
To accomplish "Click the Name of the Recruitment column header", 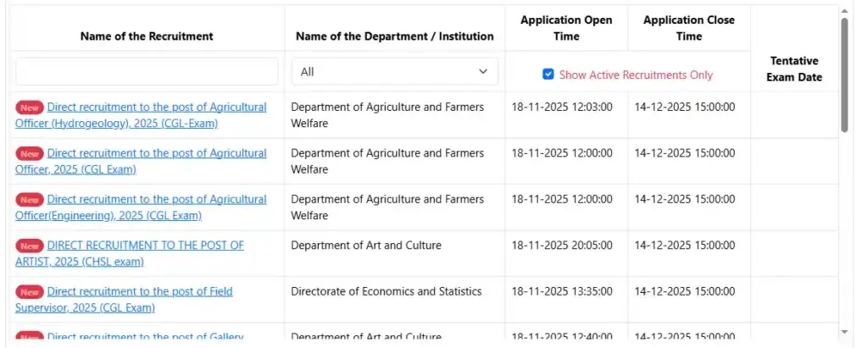I will coord(147,36).
